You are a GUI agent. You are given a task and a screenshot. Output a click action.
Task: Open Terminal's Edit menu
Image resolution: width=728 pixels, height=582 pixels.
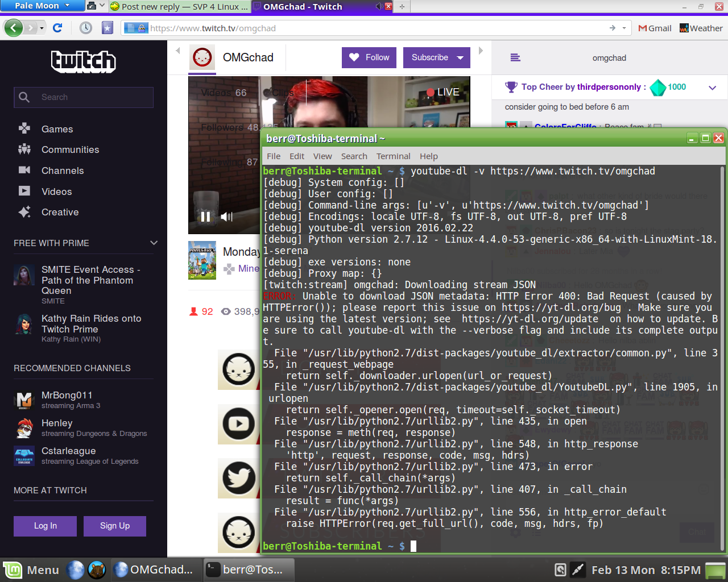(x=296, y=156)
